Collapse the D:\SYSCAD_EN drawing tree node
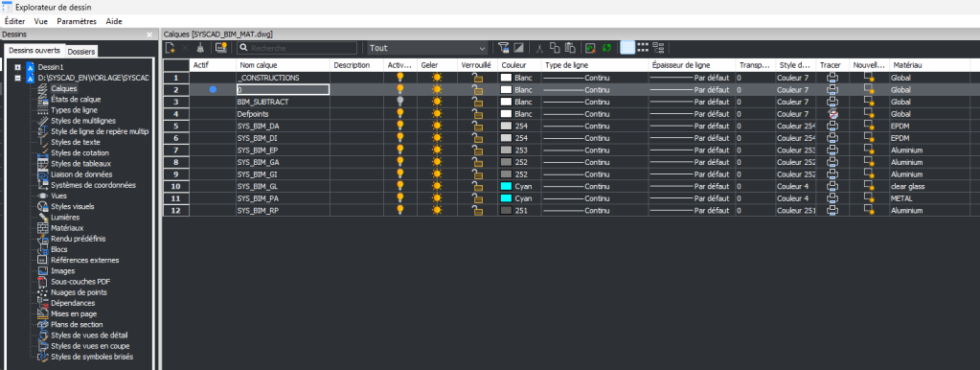Image resolution: width=980 pixels, height=370 pixels. click(18, 79)
